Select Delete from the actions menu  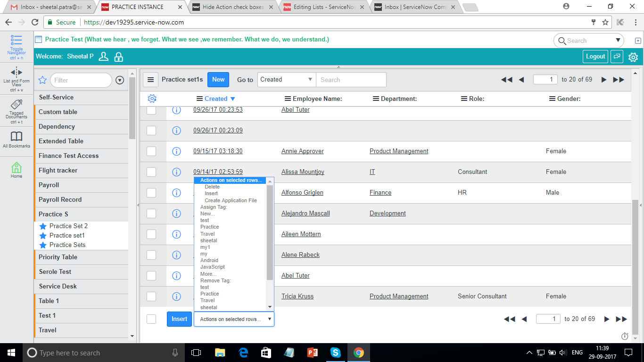pos(212,187)
